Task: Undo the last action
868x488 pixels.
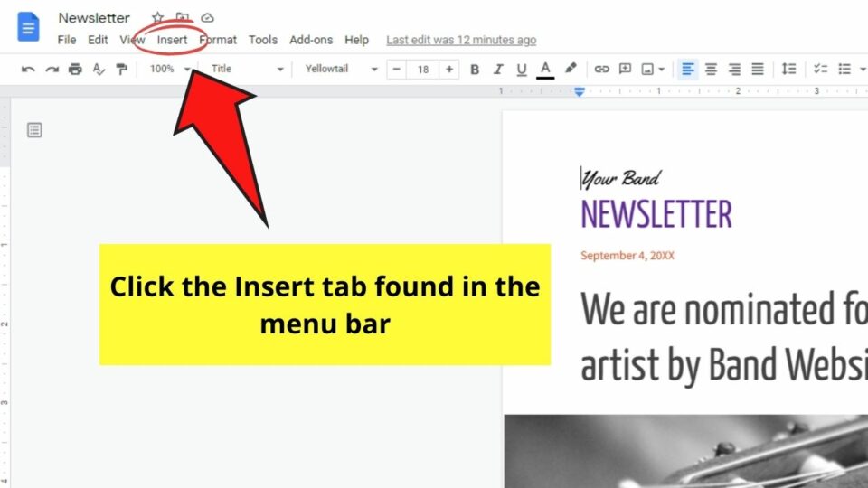Action: pos(28,70)
